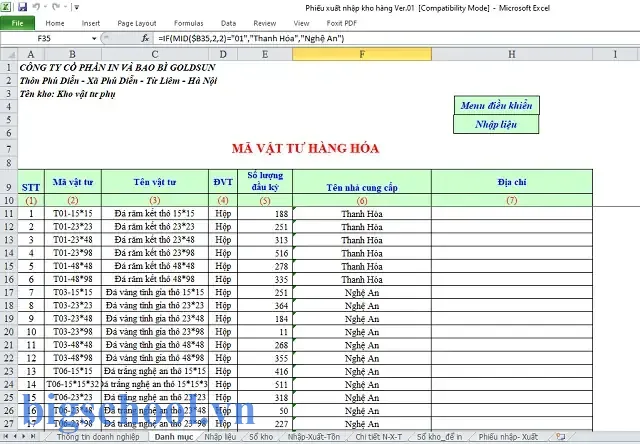Select column A header
The height and width of the screenshot is (444, 640).
pyautogui.click(x=31, y=54)
